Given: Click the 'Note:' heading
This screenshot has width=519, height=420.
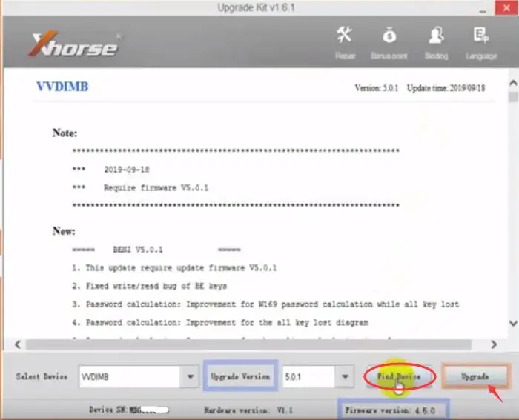Looking at the screenshot, I should [x=65, y=133].
